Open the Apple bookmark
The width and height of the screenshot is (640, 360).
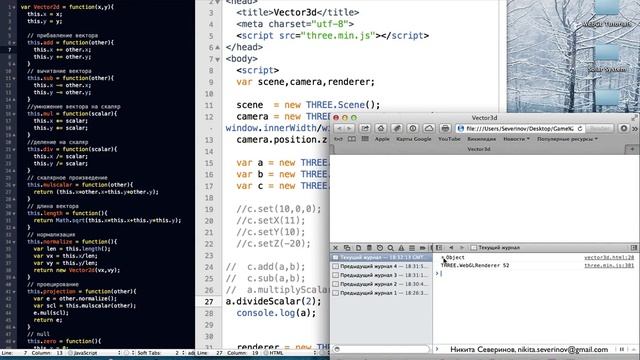382,139
